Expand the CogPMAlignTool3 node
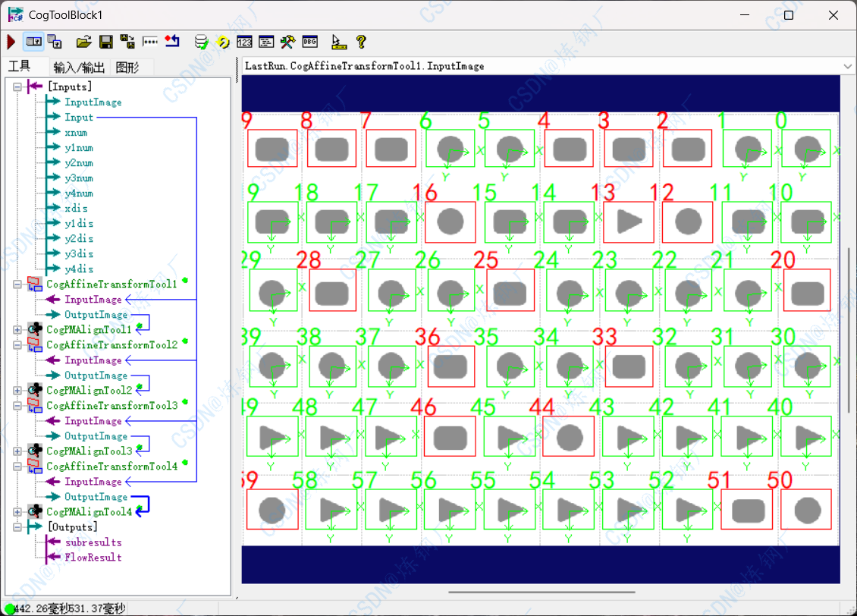Viewport: 857px width, 616px height. [x=17, y=451]
